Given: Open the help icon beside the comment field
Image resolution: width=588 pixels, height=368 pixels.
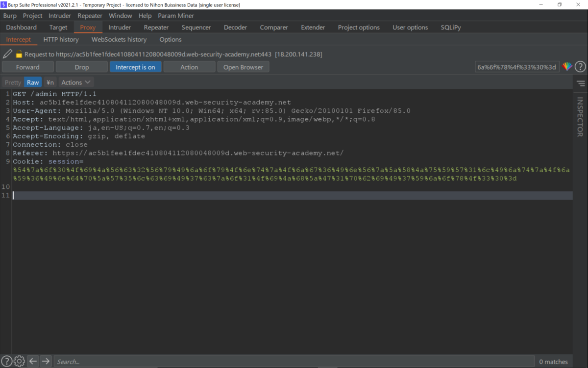Looking at the screenshot, I should (x=580, y=67).
